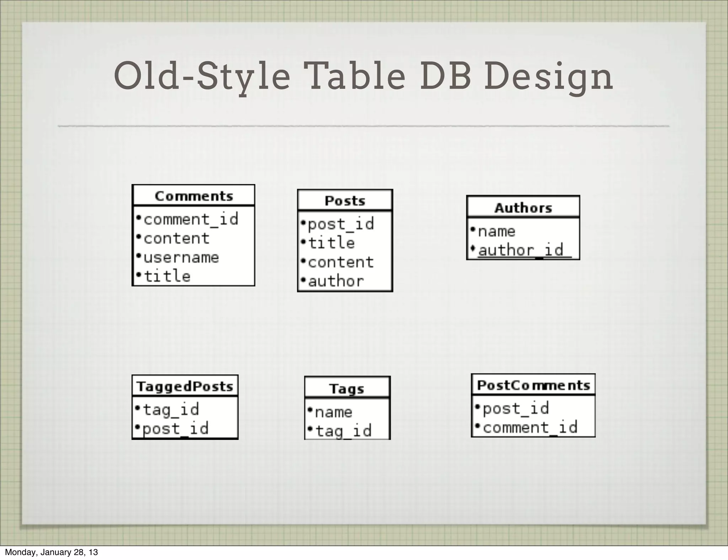
Task: Click the Tags table header
Action: [347, 388]
